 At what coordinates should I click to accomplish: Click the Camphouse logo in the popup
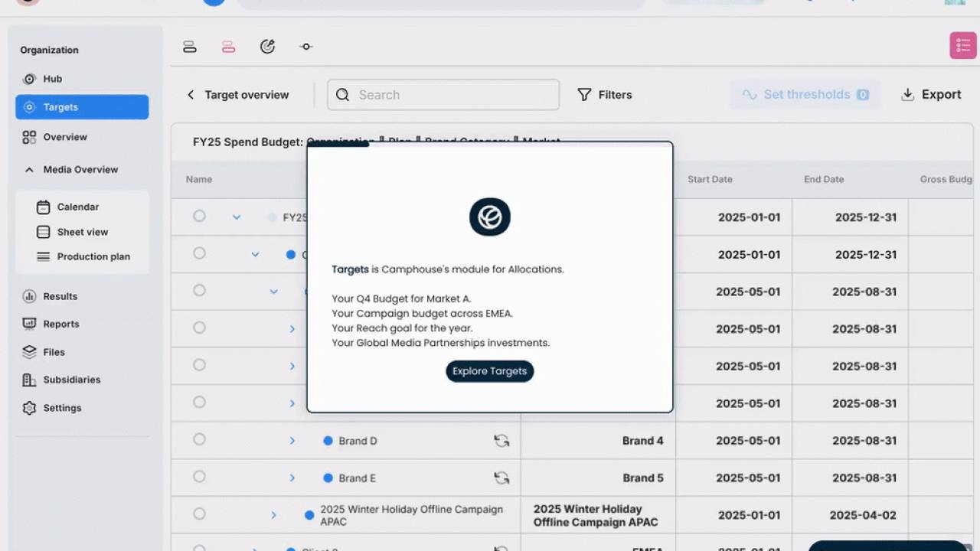point(490,217)
